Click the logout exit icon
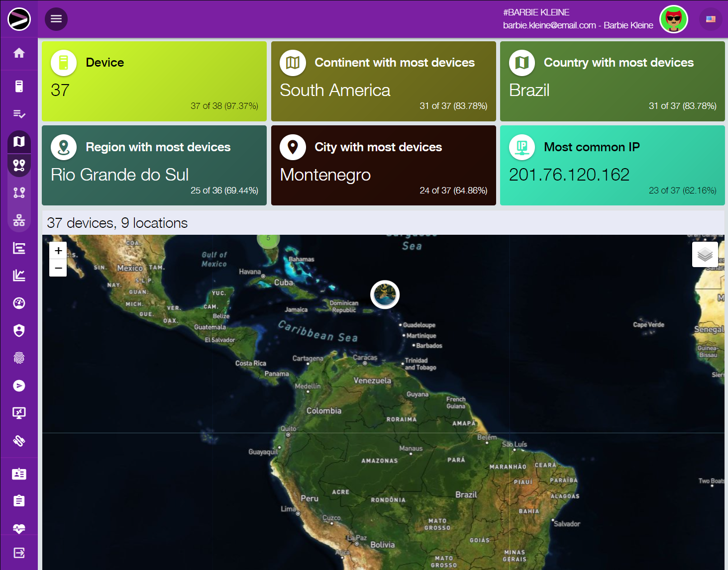This screenshot has height=570, width=728. [x=19, y=553]
